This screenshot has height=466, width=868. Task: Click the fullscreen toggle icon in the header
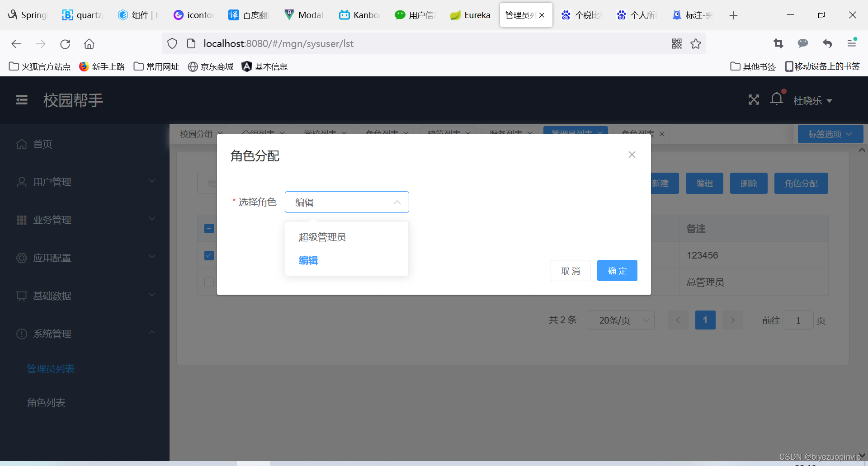click(x=754, y=99)
